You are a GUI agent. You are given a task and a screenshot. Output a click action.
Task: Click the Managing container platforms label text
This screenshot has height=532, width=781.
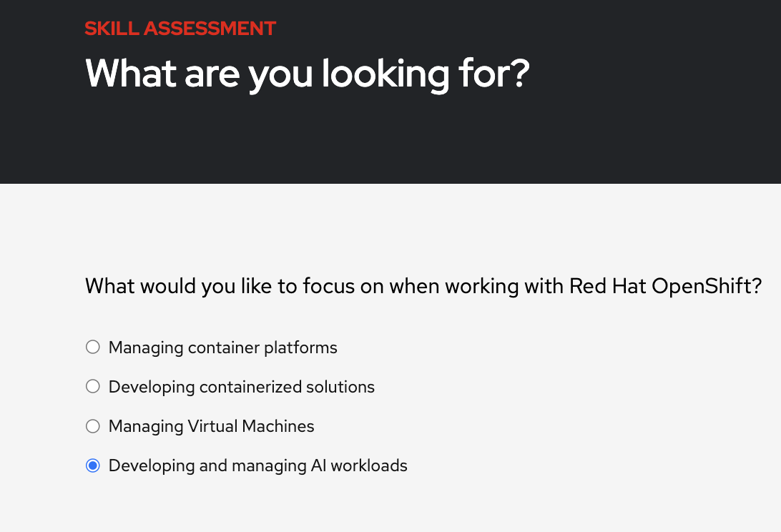222,348
